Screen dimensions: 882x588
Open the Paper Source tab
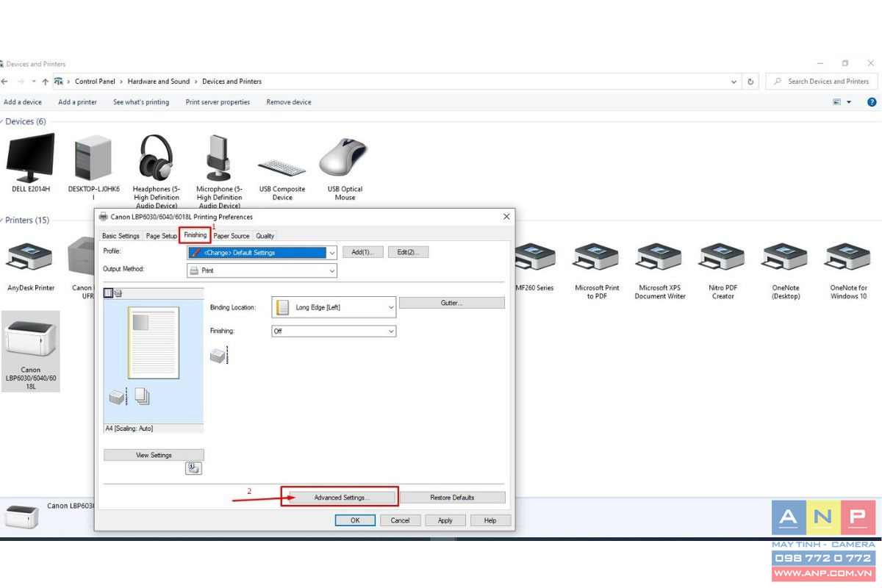(x=232, y=236)
